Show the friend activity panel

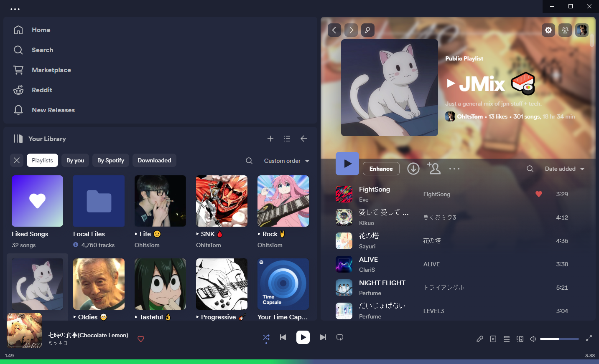pyautogui.click(x=565, y=30)
